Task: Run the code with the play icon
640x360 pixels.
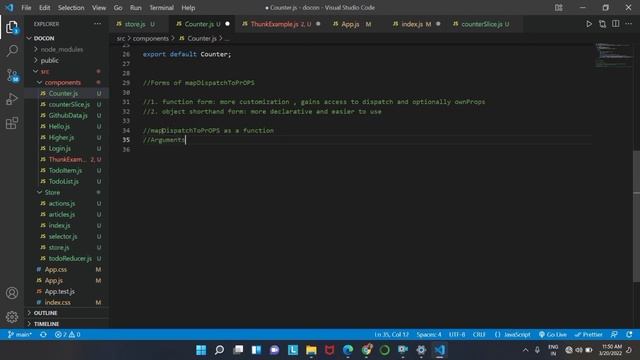Action: tap(589, 24)
